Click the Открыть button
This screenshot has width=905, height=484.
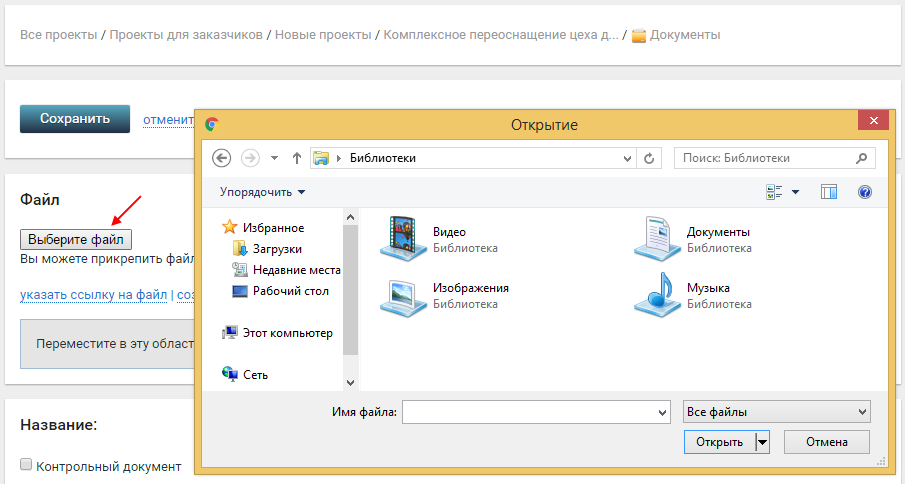[x=720, y=442]
